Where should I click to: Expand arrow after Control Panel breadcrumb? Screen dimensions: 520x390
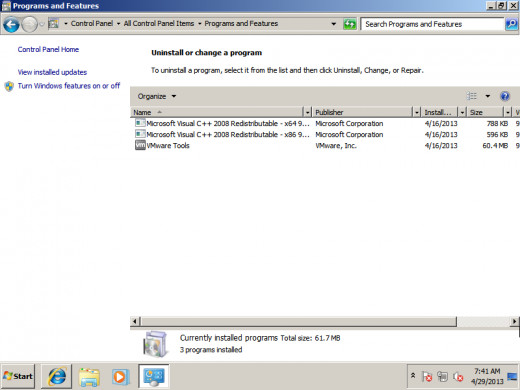pos(118,24)
